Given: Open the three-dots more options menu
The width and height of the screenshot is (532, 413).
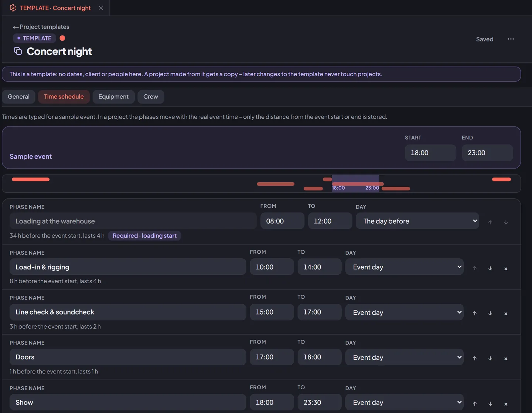Looking at the screenshot, I should 511,39.
